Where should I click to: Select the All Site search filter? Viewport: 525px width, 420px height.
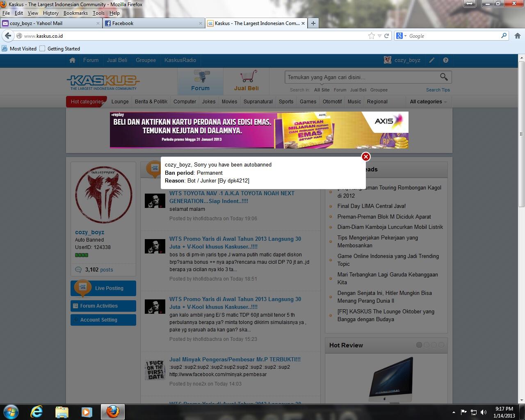pyautogui.click(x=322, y=90)
